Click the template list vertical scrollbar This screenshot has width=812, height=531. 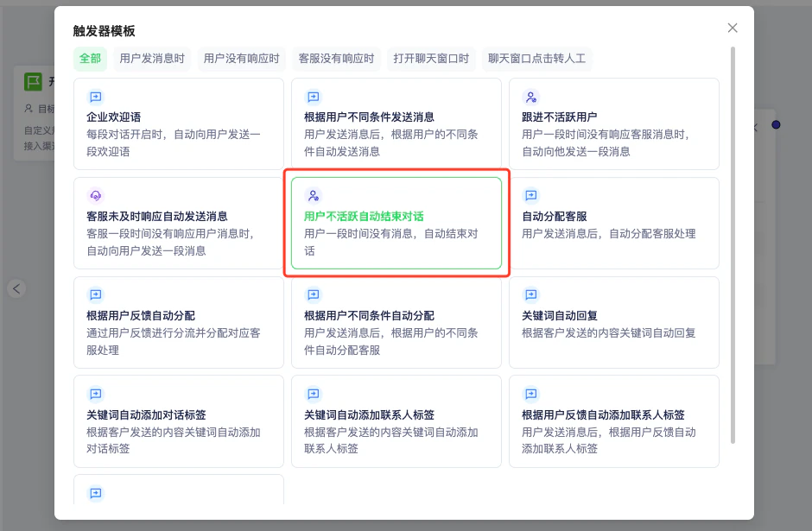[733, 245]
